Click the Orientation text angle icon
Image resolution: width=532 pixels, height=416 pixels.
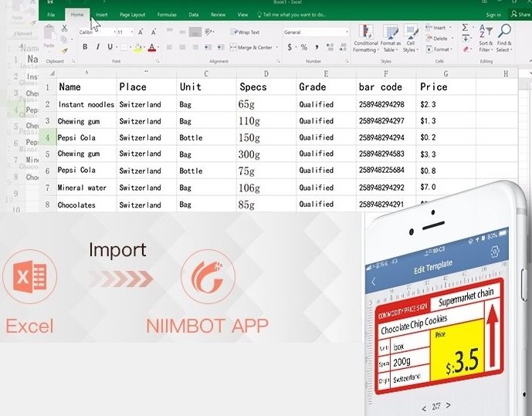(x=209, y=32)
